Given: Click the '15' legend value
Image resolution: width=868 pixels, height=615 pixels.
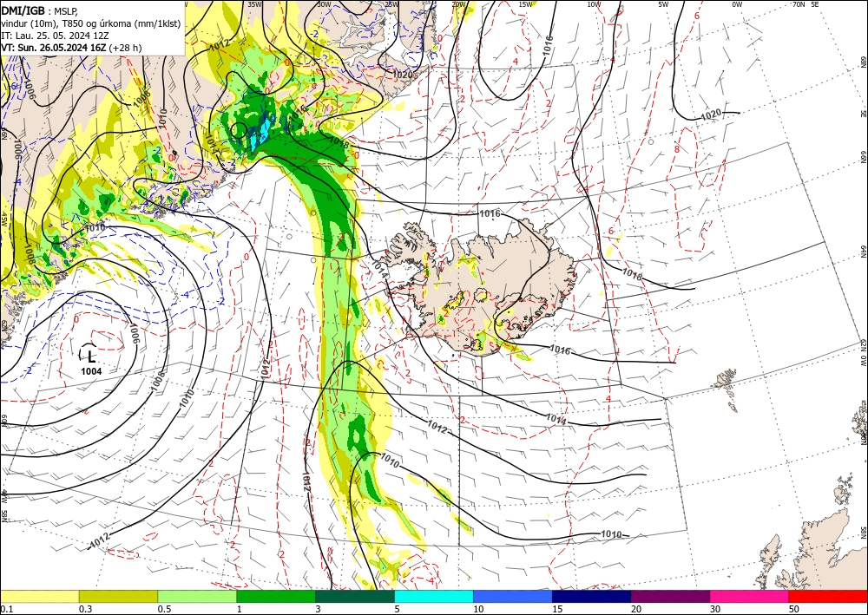Looking at the screenshot, I should click(x=557, y=609).
